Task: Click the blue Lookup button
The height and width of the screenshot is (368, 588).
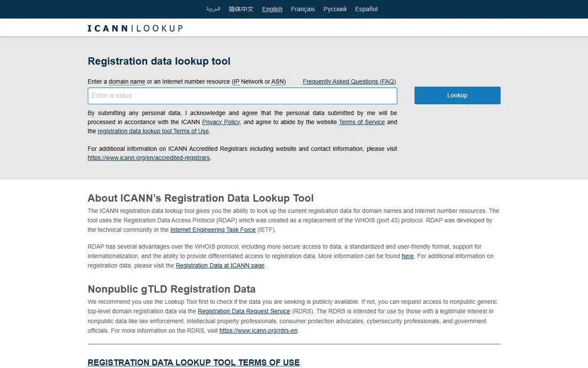Action: tap(457, 95)
